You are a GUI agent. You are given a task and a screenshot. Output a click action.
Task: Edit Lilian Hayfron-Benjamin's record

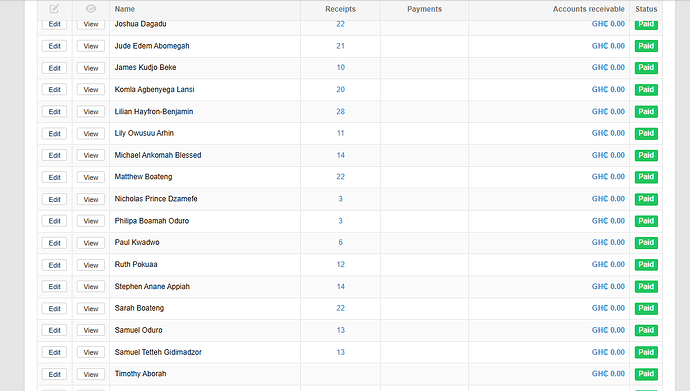click(54, 111)
